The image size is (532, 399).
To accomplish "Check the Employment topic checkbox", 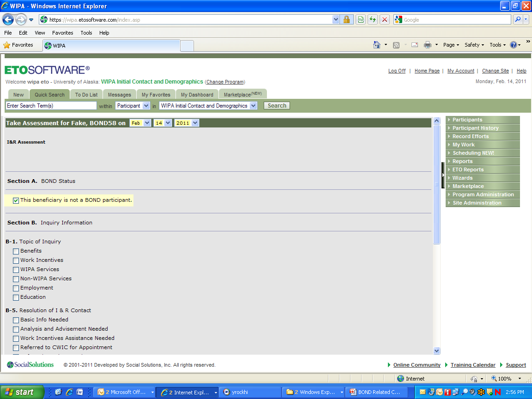I will coord(16,288).
